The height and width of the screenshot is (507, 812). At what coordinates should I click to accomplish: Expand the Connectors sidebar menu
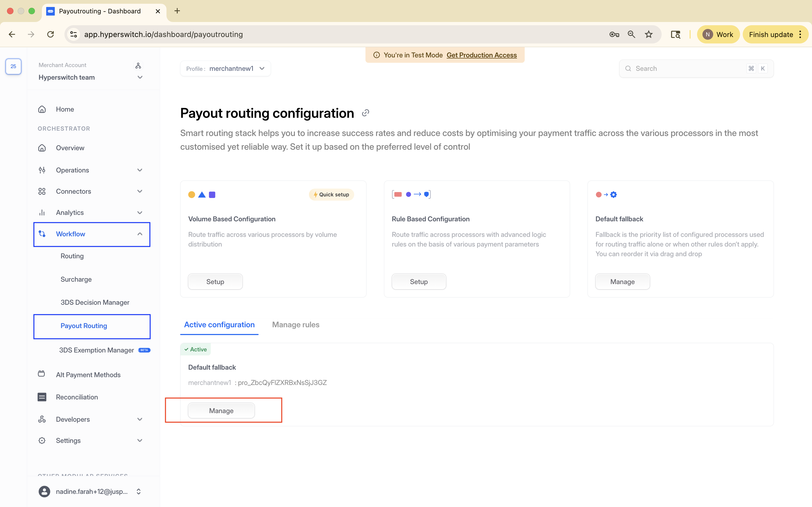pos(140,191)
